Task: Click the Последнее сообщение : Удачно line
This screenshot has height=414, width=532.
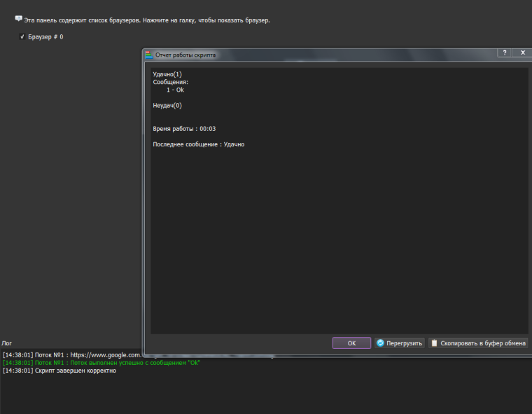Action: click(x=198, y=144)
